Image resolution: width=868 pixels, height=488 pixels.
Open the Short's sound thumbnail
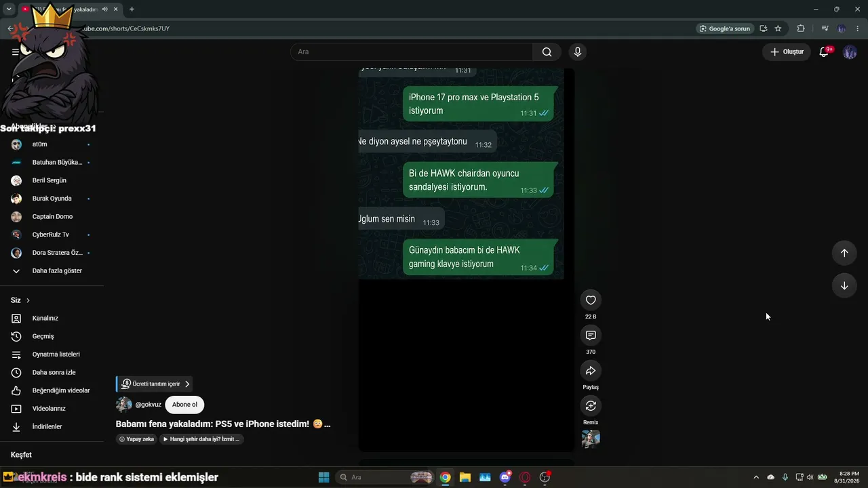(x=591, y=439)
